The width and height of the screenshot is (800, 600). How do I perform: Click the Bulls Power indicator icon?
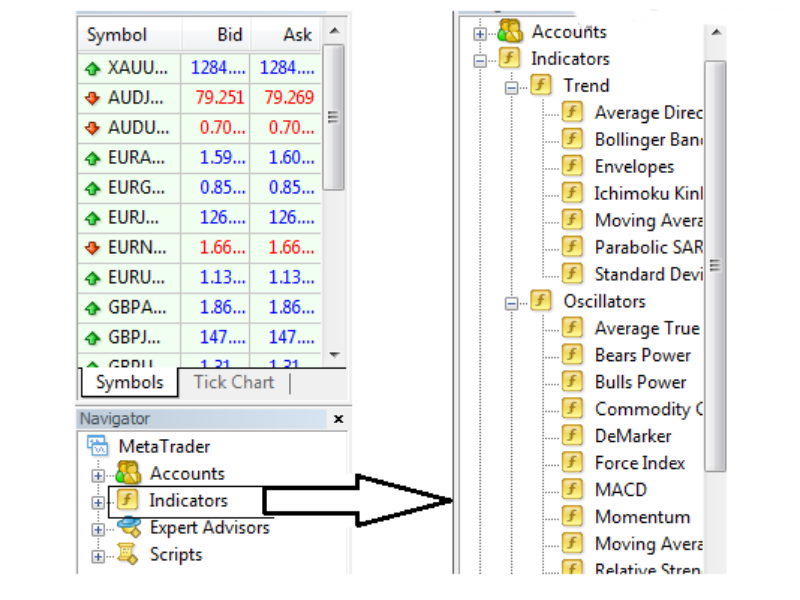(x=572, y=382)
